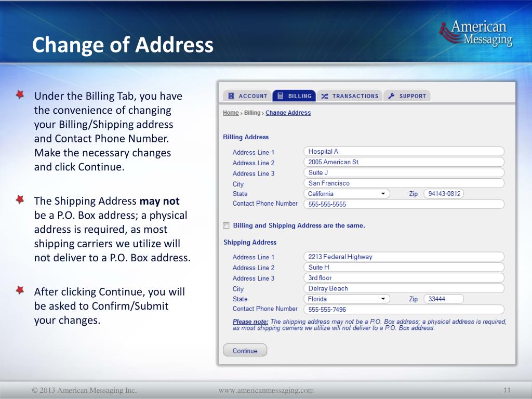Edit shipping Address Line 2 'Suite H'
The image size is (532, 399).
404,268
